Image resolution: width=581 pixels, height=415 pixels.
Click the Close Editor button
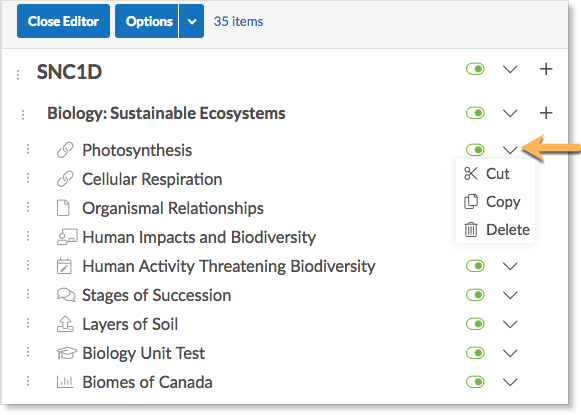click(x=63, y=21)
